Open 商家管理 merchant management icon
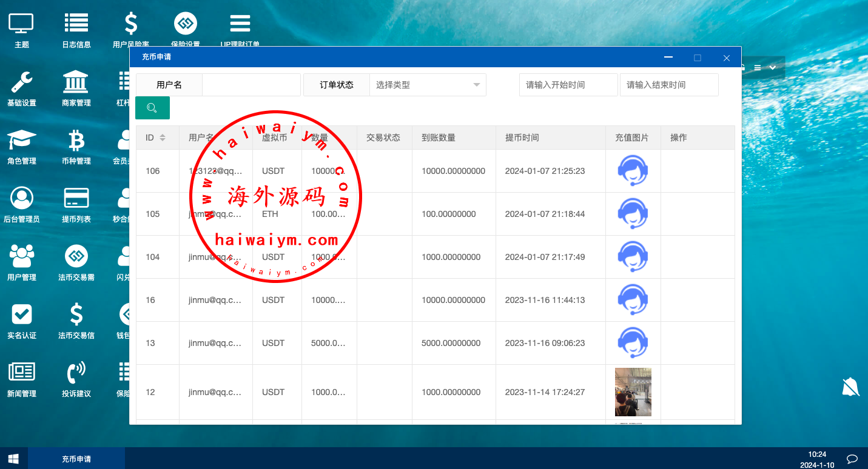This screenshot has height=469, width=868. pyautogui.click(x=76, y=82)
